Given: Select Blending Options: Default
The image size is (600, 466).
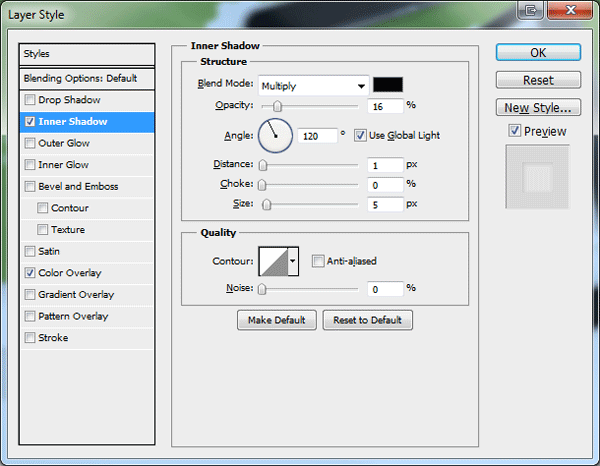Looking at the screenshot, I should tap(87, 78).
